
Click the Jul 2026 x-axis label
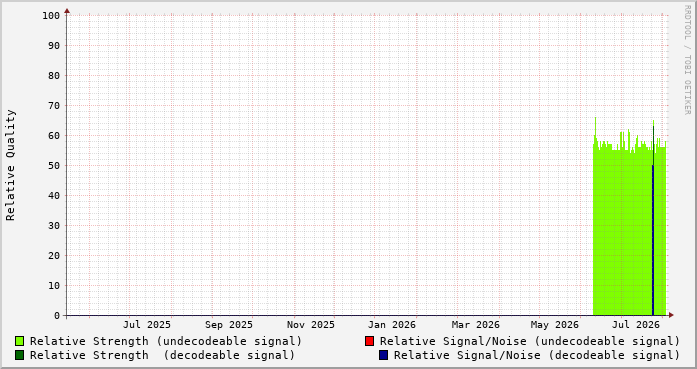coord(636,325)
